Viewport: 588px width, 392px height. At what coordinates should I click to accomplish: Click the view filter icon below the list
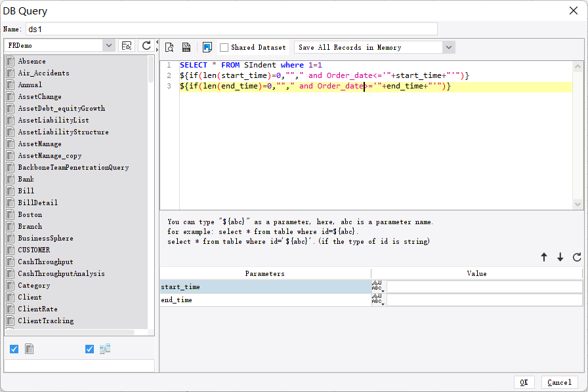[105, 349]
